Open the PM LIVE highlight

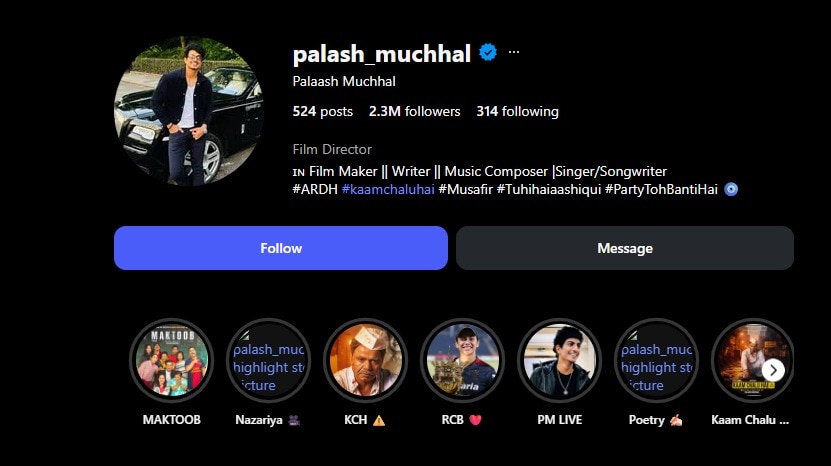pos(560,361)
